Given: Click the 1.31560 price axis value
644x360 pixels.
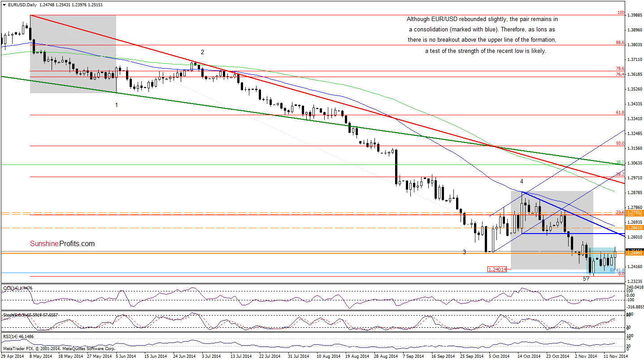Looking at the screenshot, I should tap(635, 148).
